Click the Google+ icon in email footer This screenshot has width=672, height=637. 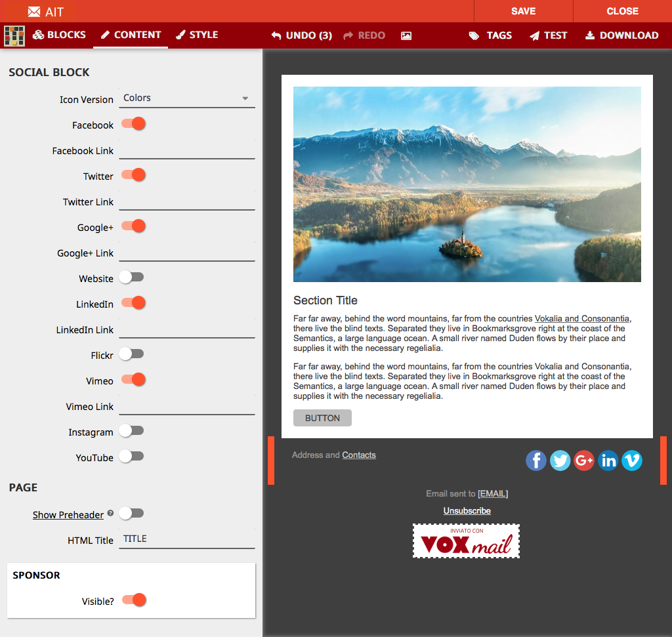[584, 461]
